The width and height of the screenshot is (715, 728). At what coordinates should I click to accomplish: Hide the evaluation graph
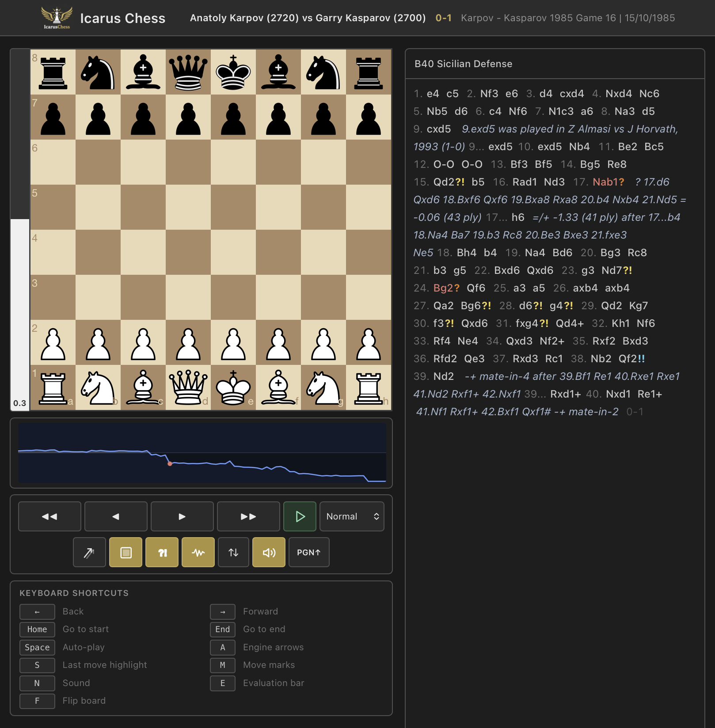[x=198, y=552]
